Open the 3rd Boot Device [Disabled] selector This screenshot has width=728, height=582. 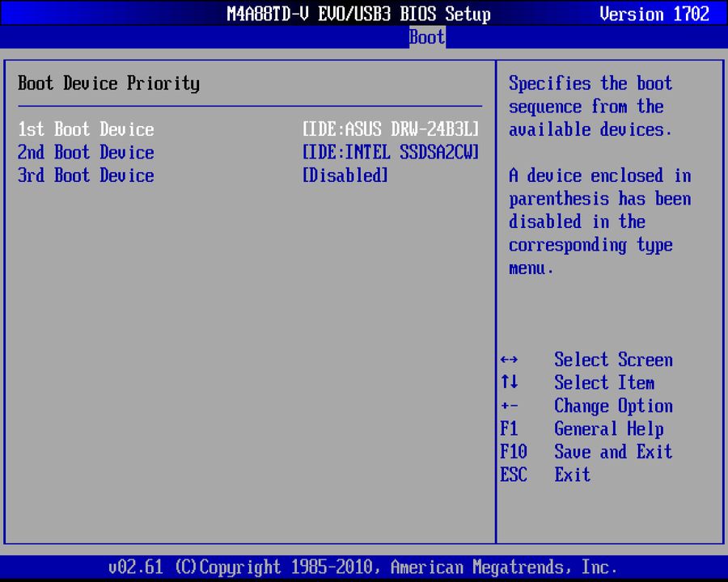345,175
